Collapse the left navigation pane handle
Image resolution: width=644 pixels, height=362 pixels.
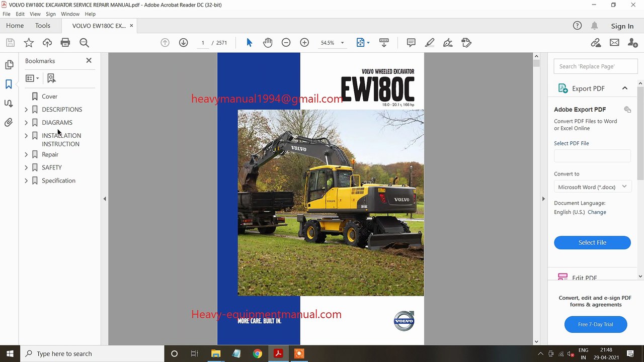pos(105,199)
